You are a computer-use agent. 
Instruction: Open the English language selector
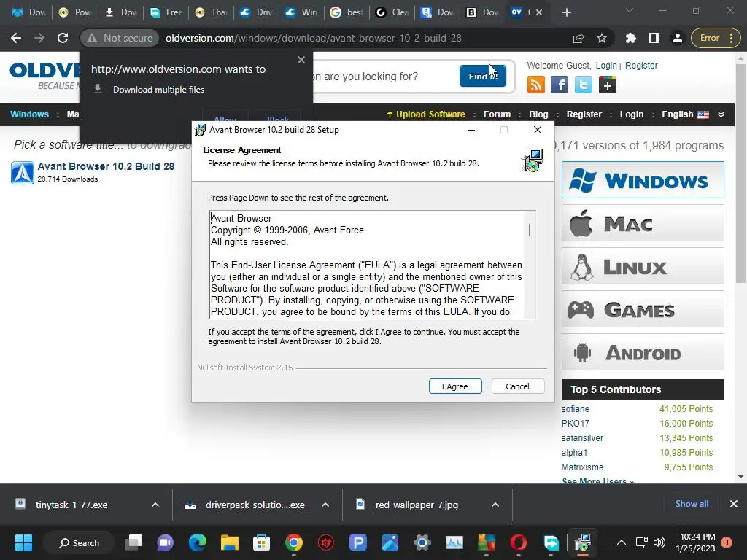pyautogui.click(x=685, y=114)
